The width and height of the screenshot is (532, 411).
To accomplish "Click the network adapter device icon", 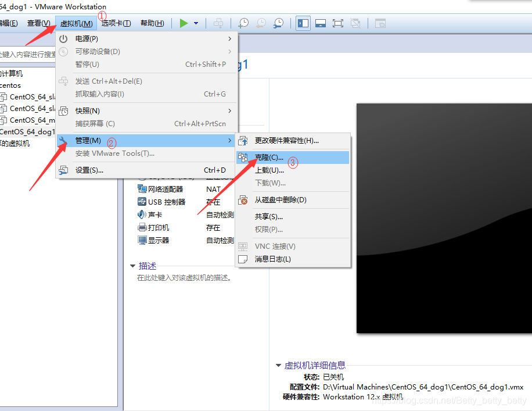I will pyautogui.click(x=142, y=189).
